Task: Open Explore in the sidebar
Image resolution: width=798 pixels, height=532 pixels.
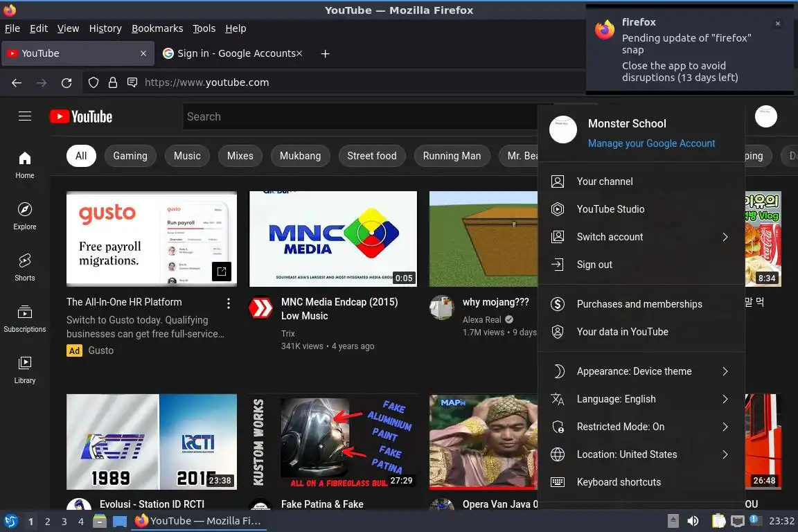Action: tap(24, 216)
